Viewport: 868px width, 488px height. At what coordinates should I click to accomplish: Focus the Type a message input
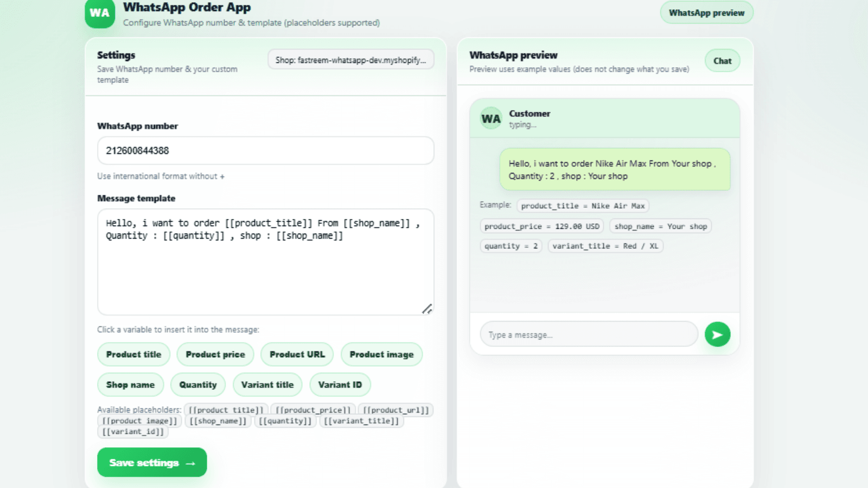coord(589,335)
